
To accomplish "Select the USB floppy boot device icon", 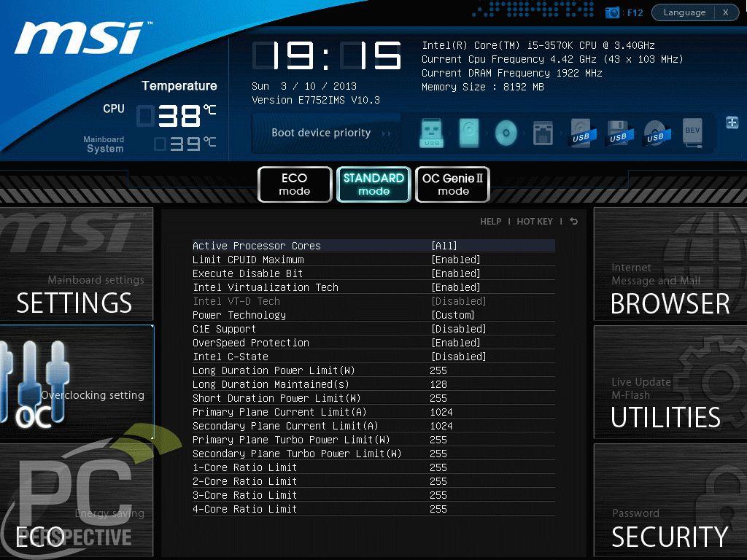I will point(618,133).
